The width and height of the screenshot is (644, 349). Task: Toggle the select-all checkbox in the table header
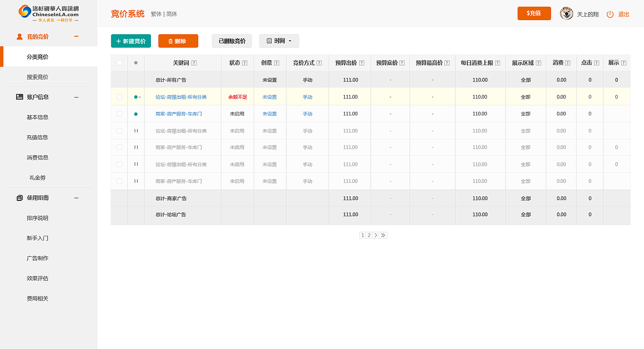click(119, 62)
